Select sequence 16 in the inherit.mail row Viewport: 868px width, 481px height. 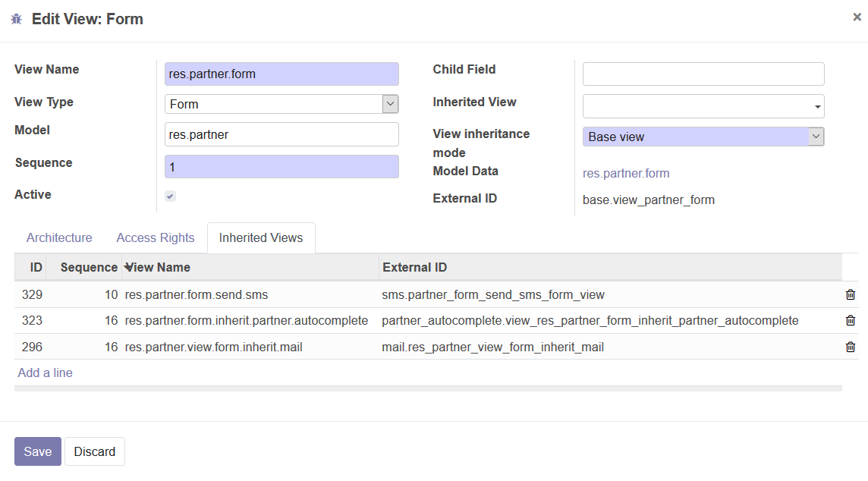pyautogui.click(x=112, y=347)
